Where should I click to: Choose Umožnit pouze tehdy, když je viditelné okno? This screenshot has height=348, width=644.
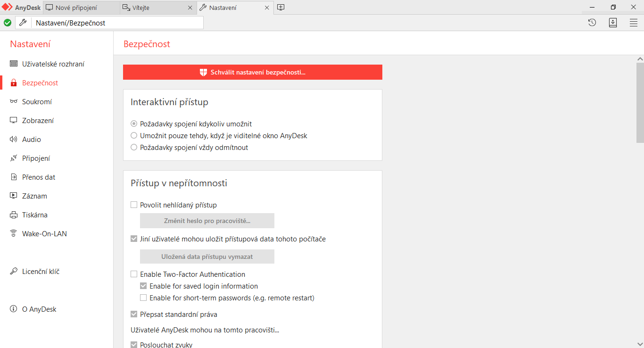coord(134,136)
